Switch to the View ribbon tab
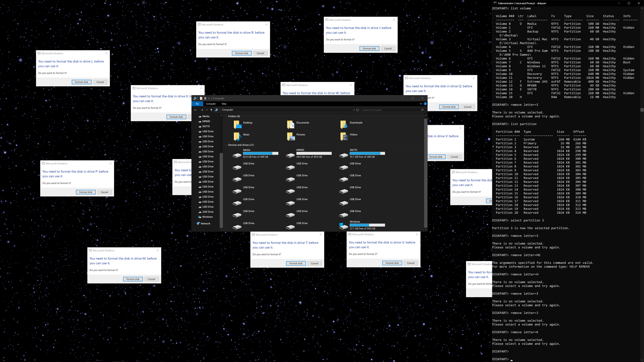 [224, 104]
